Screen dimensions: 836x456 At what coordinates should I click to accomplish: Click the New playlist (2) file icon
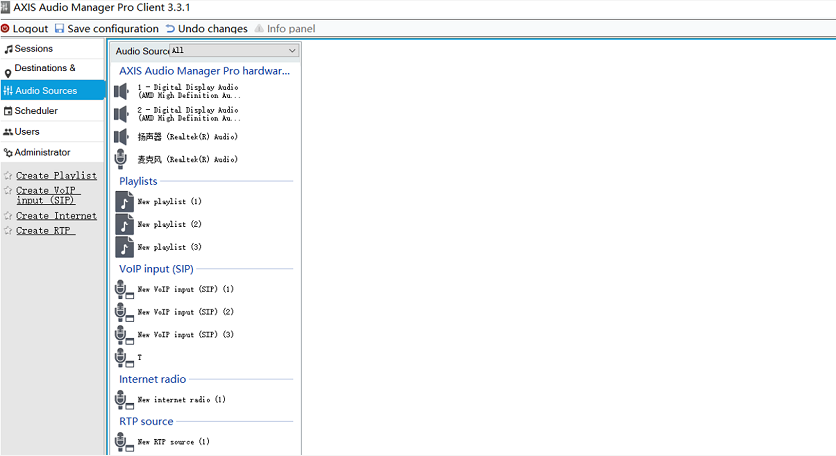tap(124, 225)
